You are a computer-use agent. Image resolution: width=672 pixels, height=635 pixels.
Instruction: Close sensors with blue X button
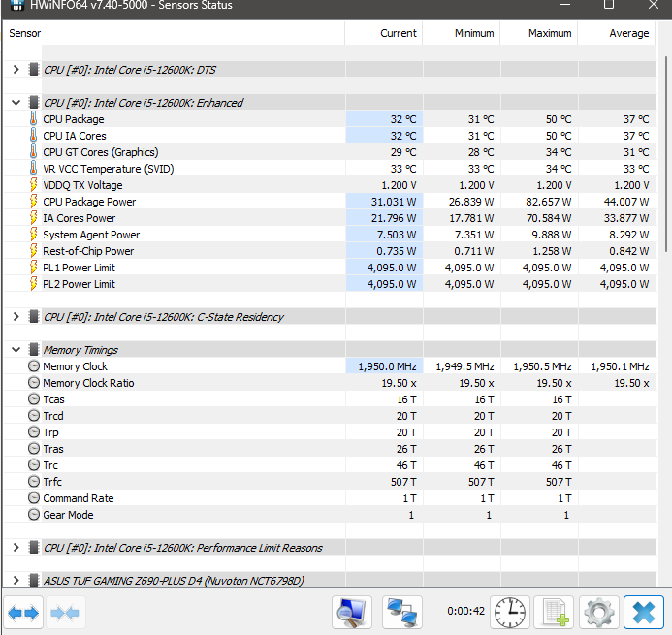pyautogui.click(x=644, y=613)
